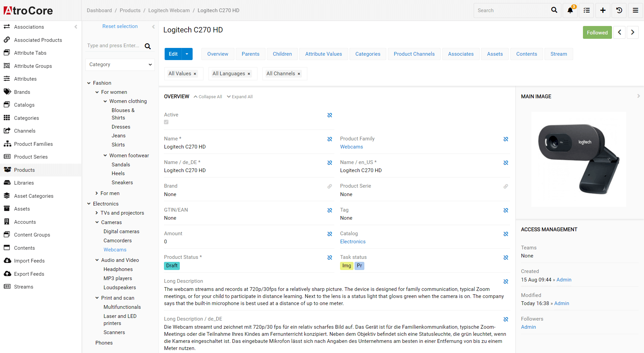This screenshot has height=353, width=644.
Task: Click the inheritance icon next to Active
Action: pyautogui.click(x=330, y=115)
